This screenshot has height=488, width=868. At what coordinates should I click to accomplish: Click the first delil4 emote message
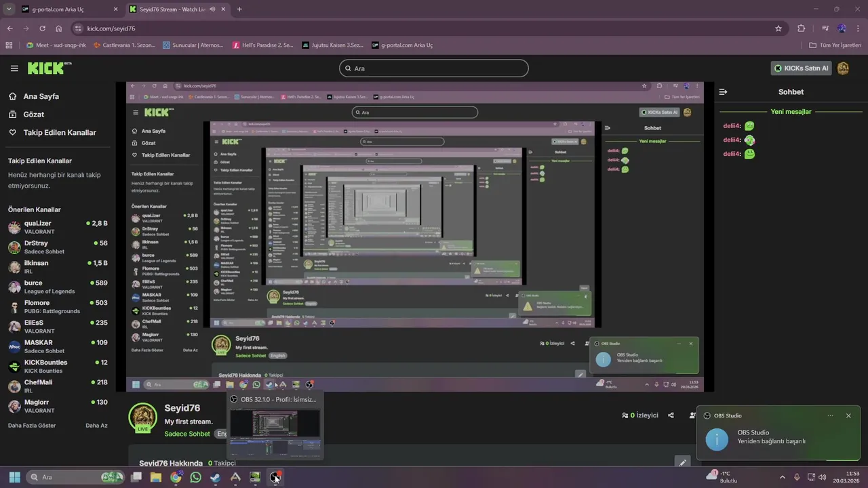pos(739,126)
